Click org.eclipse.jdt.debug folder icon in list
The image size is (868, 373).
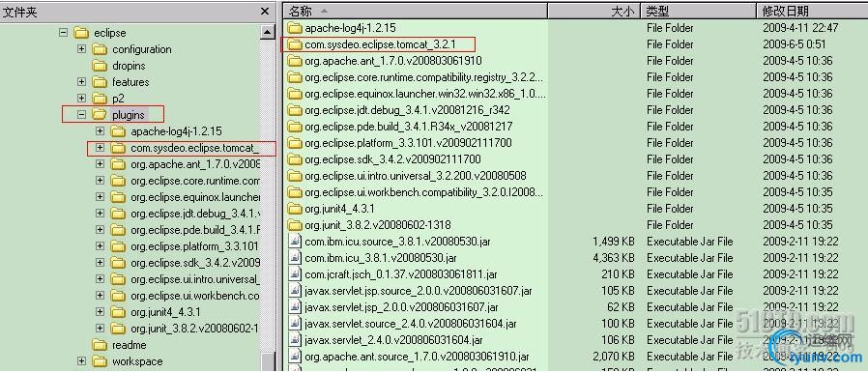pos(295,109)
